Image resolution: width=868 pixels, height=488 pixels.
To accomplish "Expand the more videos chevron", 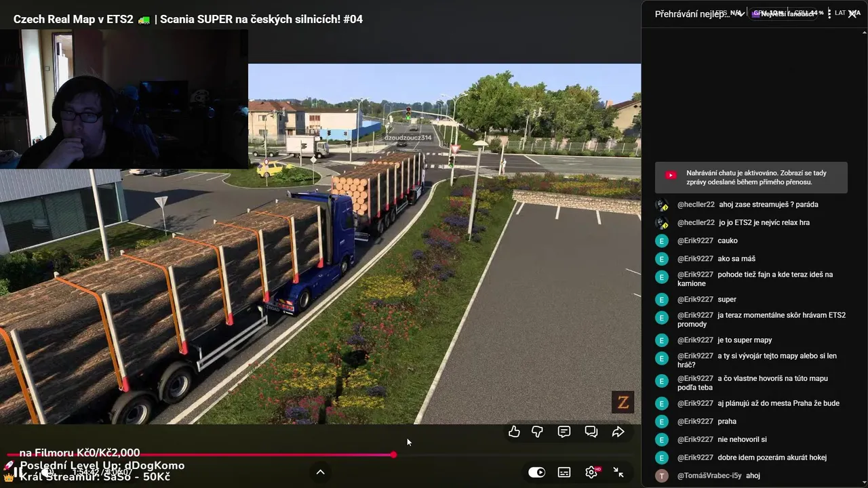I will click(321, 472).
